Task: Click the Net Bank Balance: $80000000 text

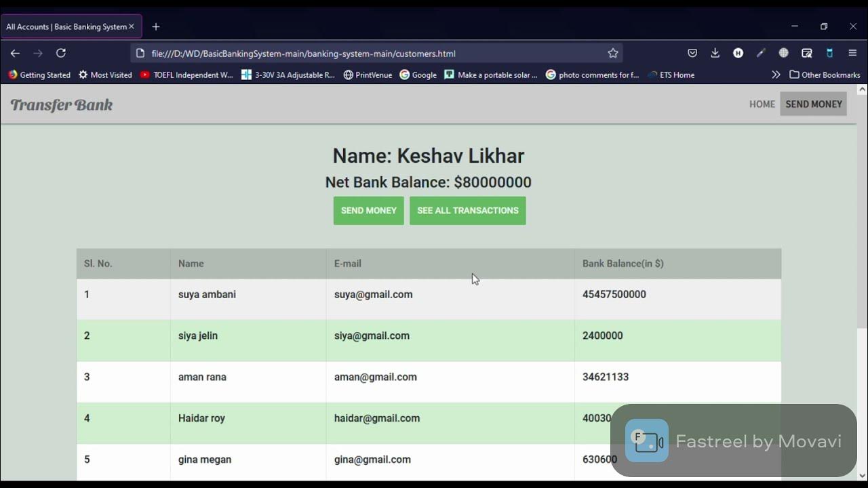Action: point(429,182)
